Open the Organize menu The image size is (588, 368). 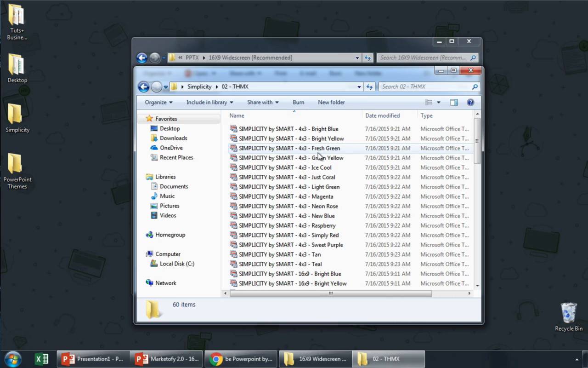coord(158,102)
